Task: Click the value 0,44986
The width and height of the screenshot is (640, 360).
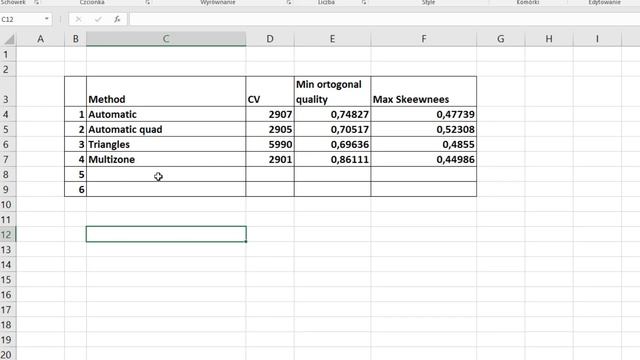Action: click(x=424, y=160)
